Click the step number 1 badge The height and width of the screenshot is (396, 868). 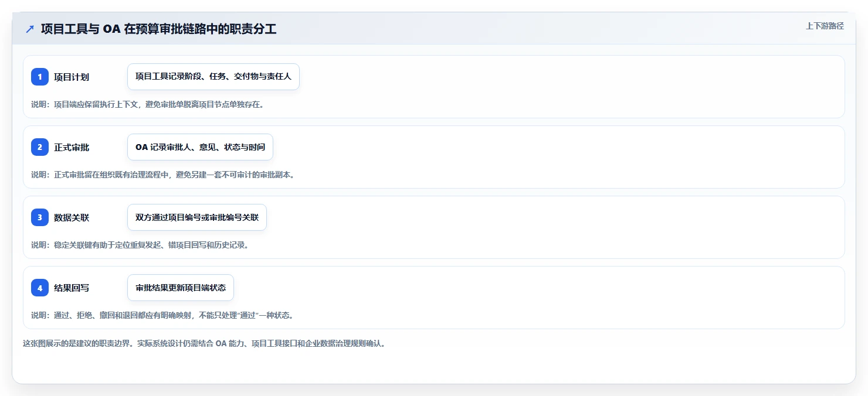(40, 77)
